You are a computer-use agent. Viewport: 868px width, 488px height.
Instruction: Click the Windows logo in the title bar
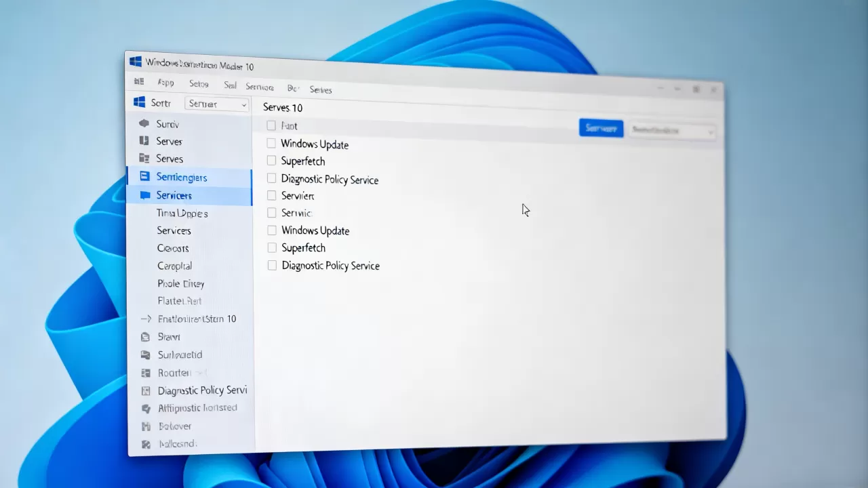pyautogui.click(x=136, y=62)
